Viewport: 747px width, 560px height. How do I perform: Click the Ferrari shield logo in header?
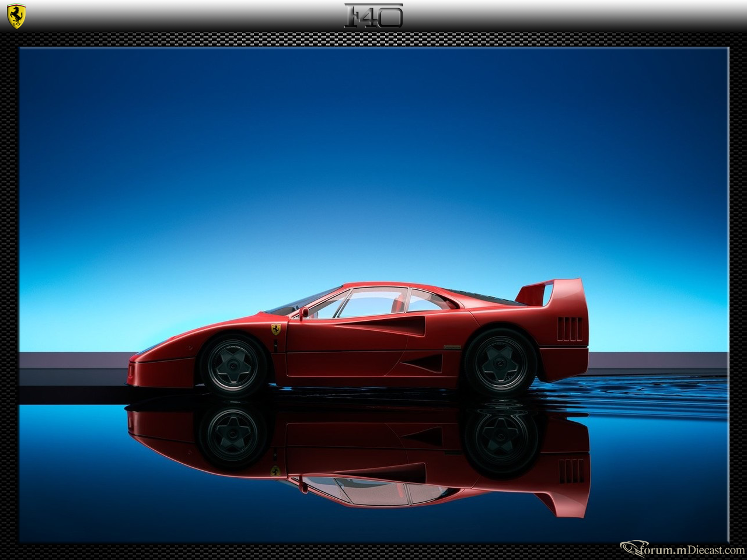[17, 16]
